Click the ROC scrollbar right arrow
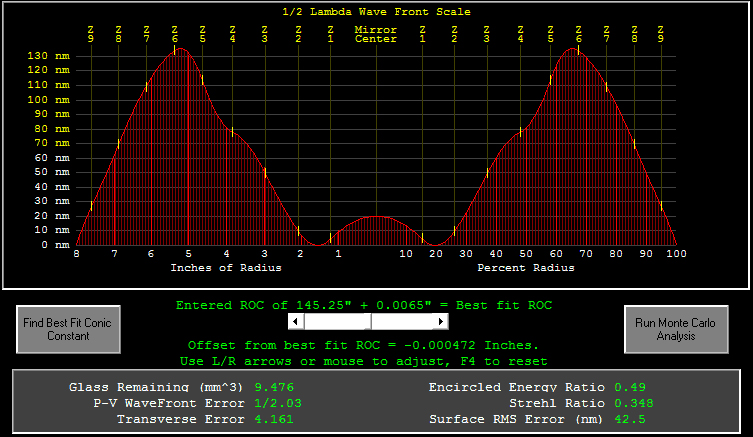The height and width of the screenshot is (437, 753). [x=440, y=321]
